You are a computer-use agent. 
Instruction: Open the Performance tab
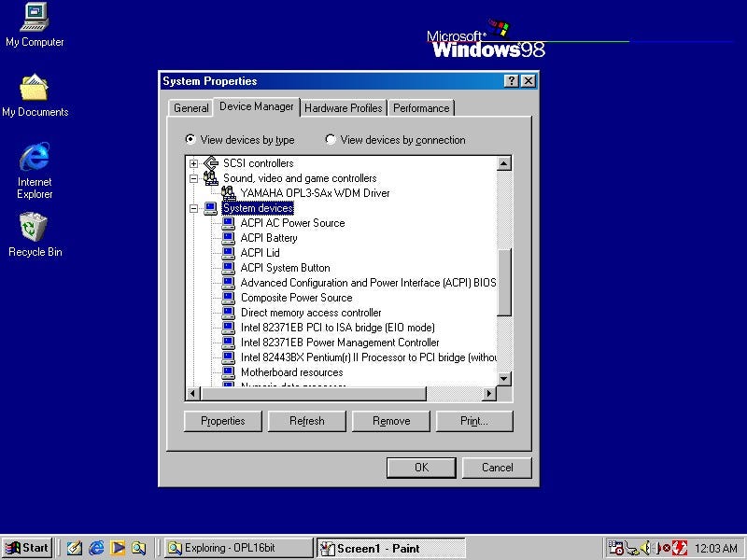pos(421,108)
